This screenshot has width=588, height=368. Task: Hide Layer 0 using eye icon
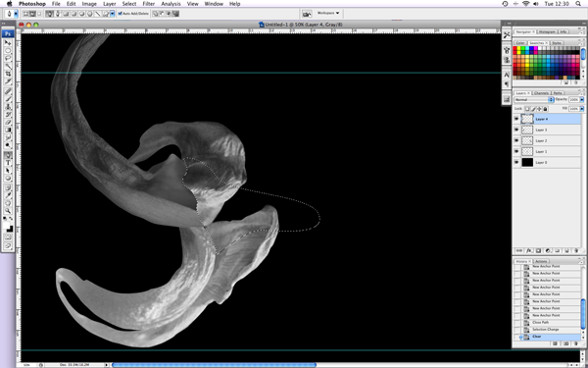click(516, 162)
